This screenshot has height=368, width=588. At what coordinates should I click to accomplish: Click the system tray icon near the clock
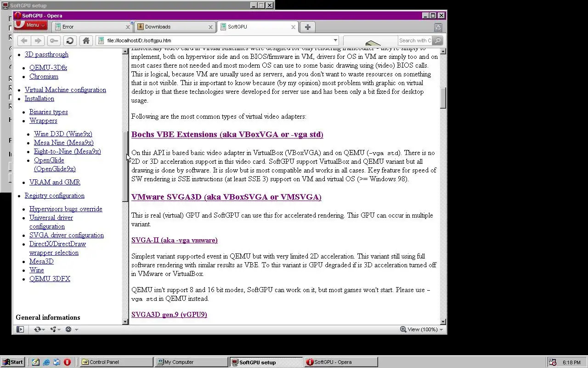click(x=553, y=362)
